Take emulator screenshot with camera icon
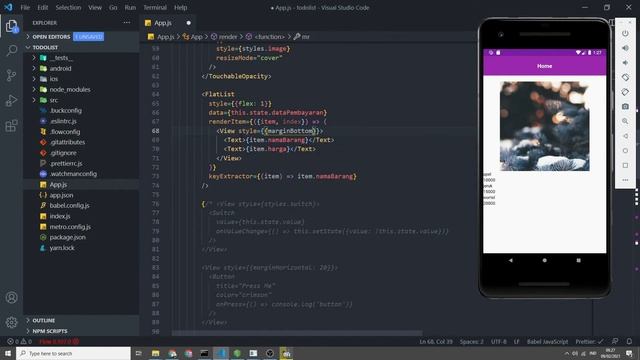This screenshot has width=640, height=360. (x=625, y=107)
